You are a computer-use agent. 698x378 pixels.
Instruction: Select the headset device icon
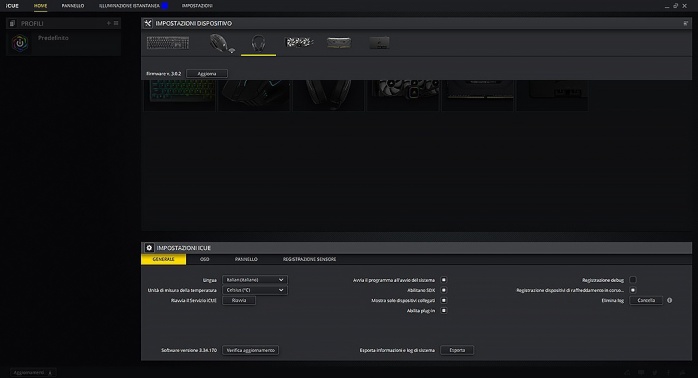pos(258,44)
